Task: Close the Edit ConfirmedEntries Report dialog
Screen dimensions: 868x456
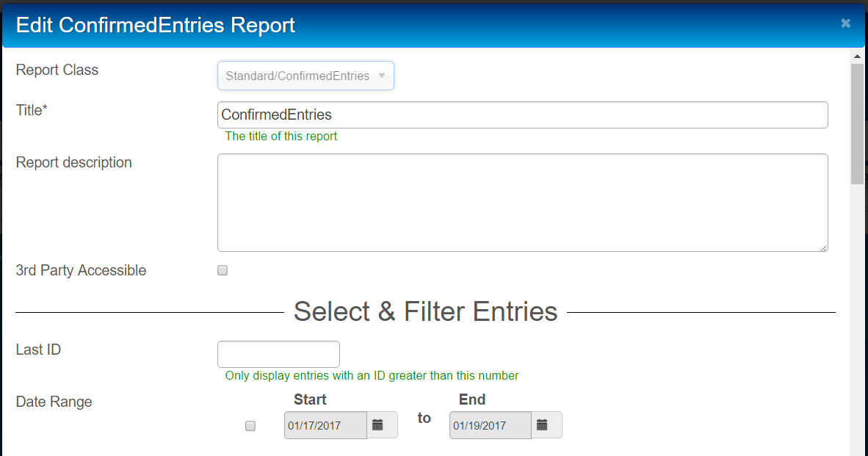Action: [845, 23]
